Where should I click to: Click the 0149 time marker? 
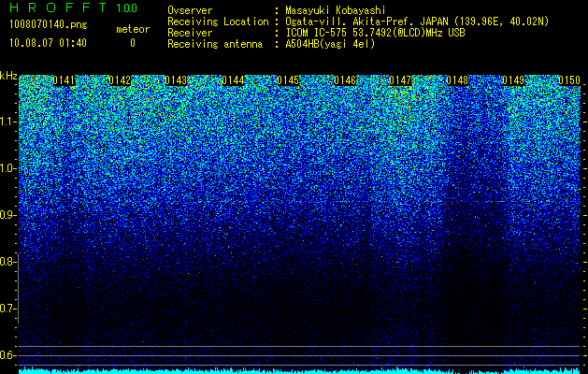pos(513,80)
